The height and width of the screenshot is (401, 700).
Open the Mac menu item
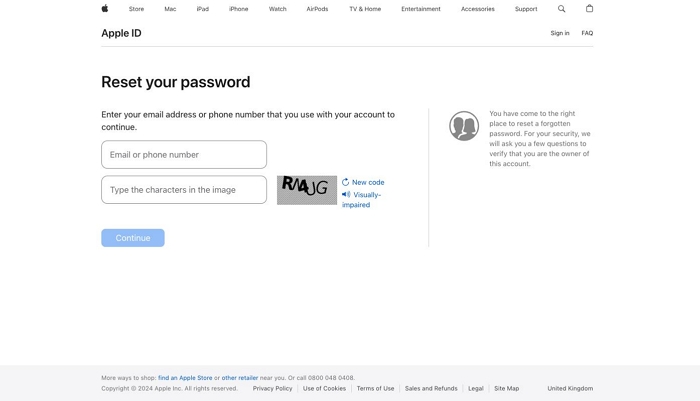(x=170, y=9)
